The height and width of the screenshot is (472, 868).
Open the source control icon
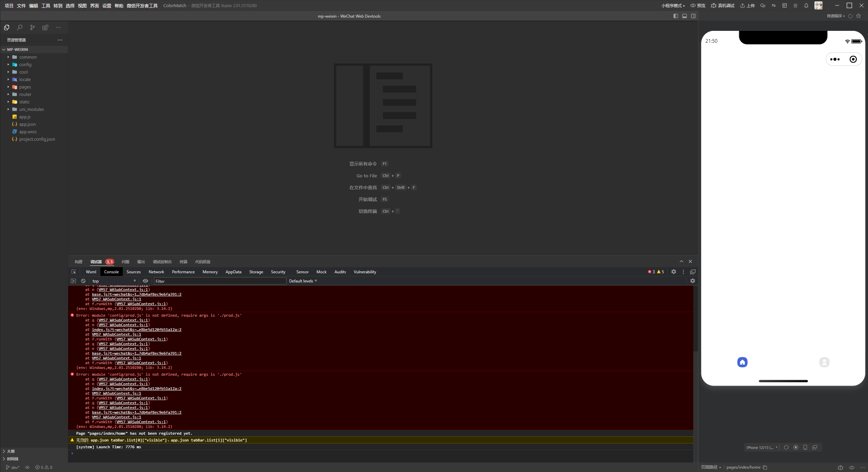32,27
